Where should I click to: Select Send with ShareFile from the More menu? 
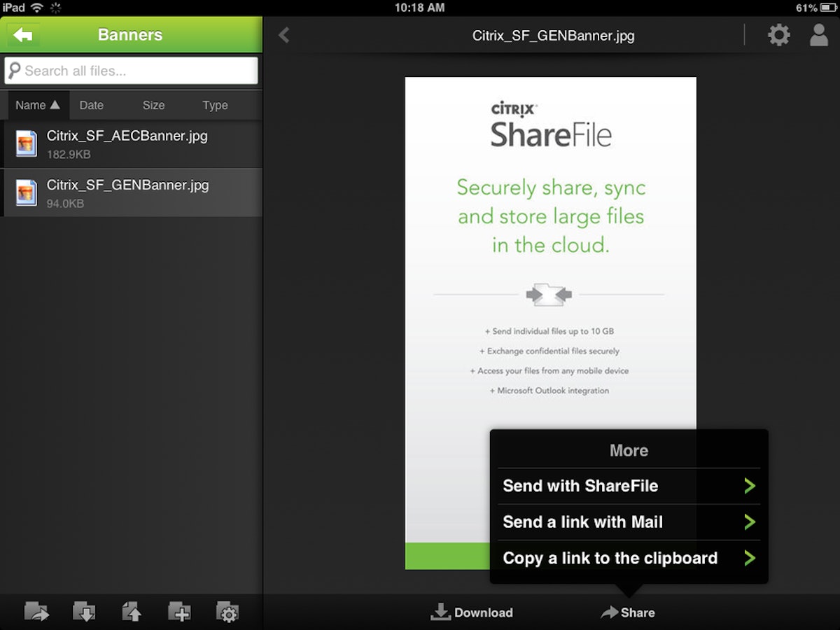coord(580,486)
